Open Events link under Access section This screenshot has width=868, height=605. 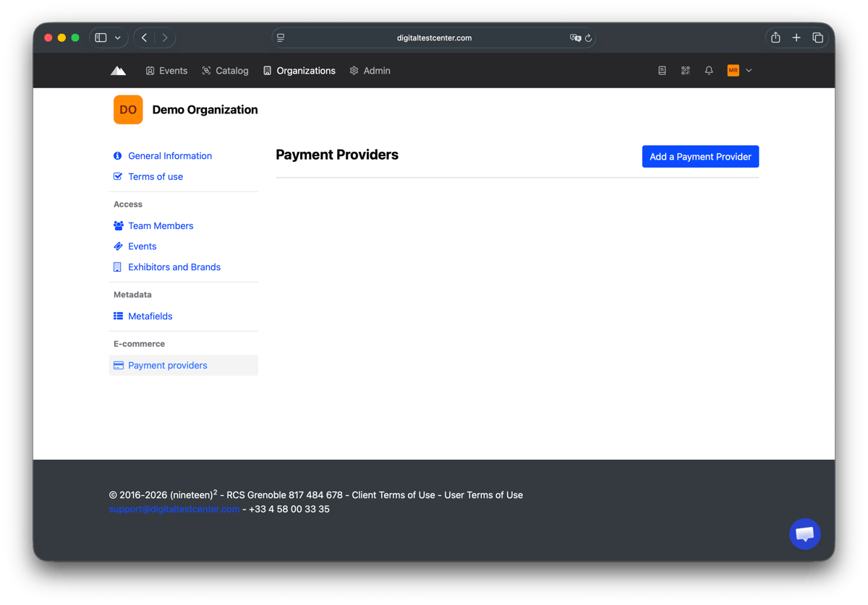click(142, 246)
